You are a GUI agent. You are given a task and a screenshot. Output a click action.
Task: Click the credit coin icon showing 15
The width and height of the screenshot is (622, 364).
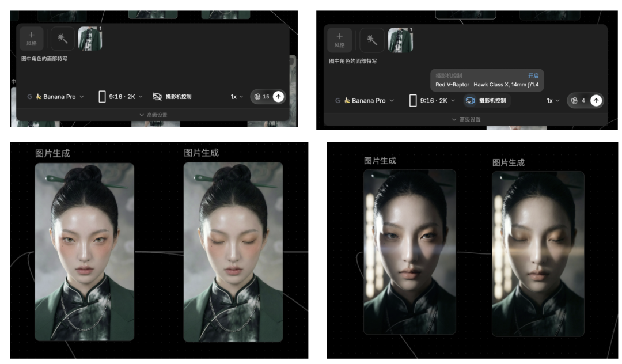[257, 97]
